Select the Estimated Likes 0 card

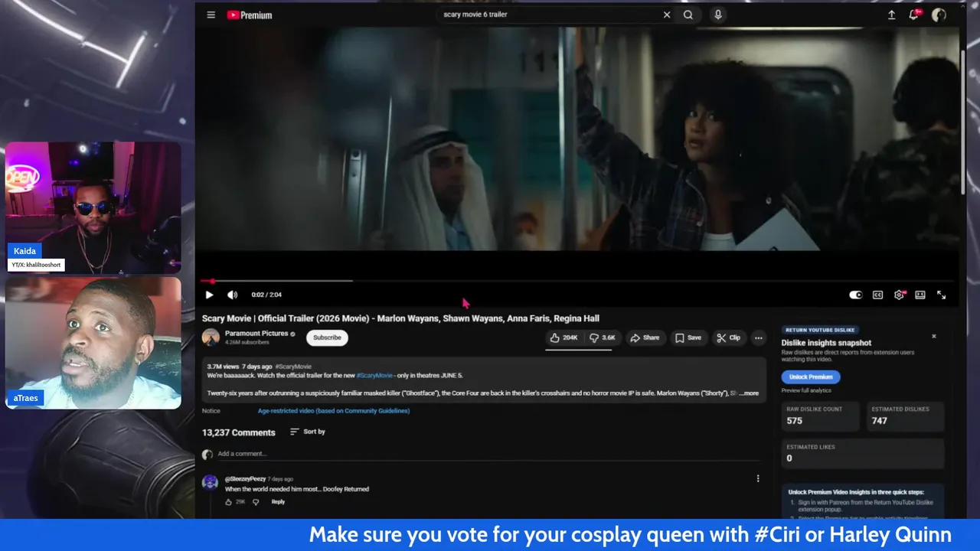[863, 453]
